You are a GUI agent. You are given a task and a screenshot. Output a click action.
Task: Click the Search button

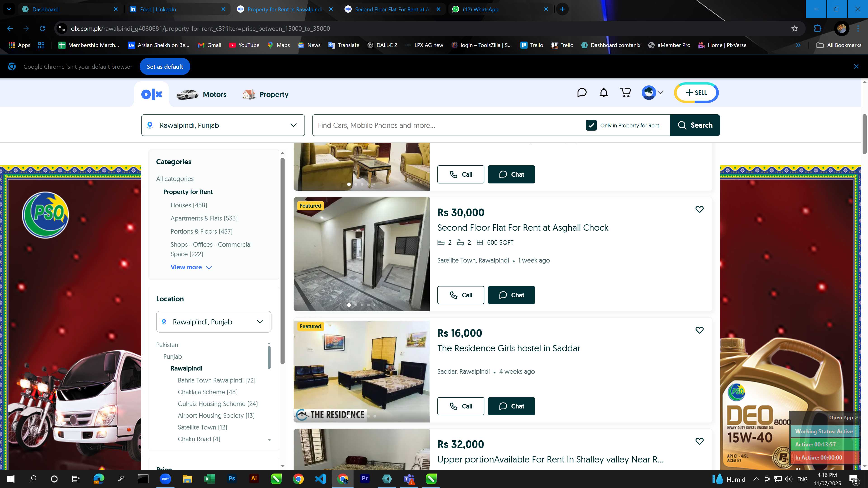695,125
